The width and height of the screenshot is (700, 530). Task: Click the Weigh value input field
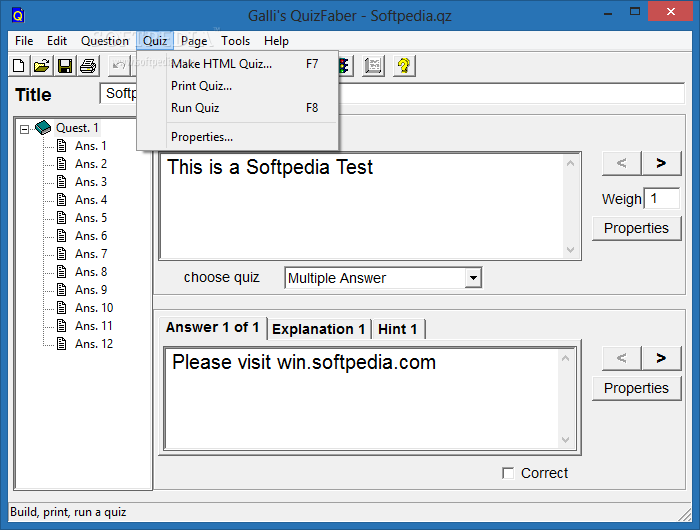[x=662, y=198]
